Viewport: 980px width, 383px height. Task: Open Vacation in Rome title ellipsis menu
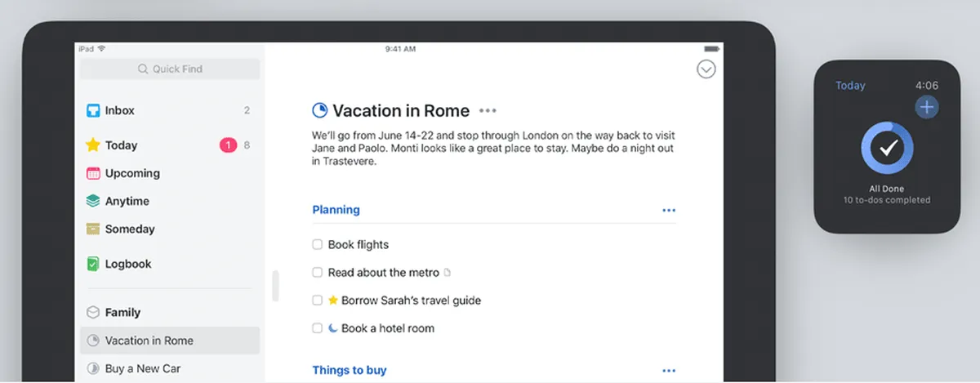[x=488, y=111]
